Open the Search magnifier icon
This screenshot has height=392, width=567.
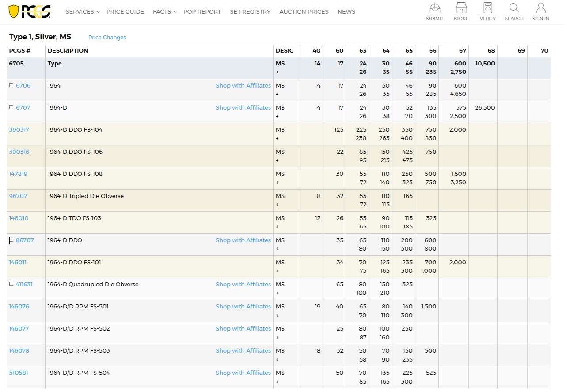pos(514,8)
